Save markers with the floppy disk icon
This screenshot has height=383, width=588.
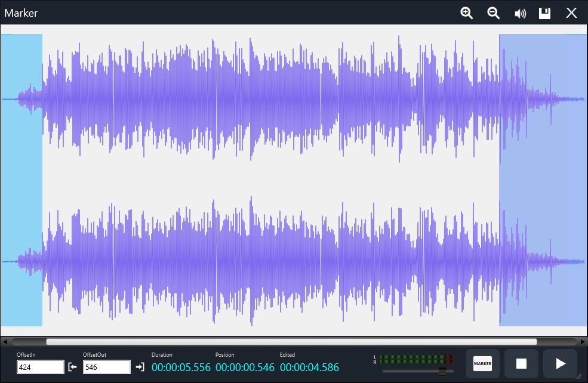(x=544, y=13)
